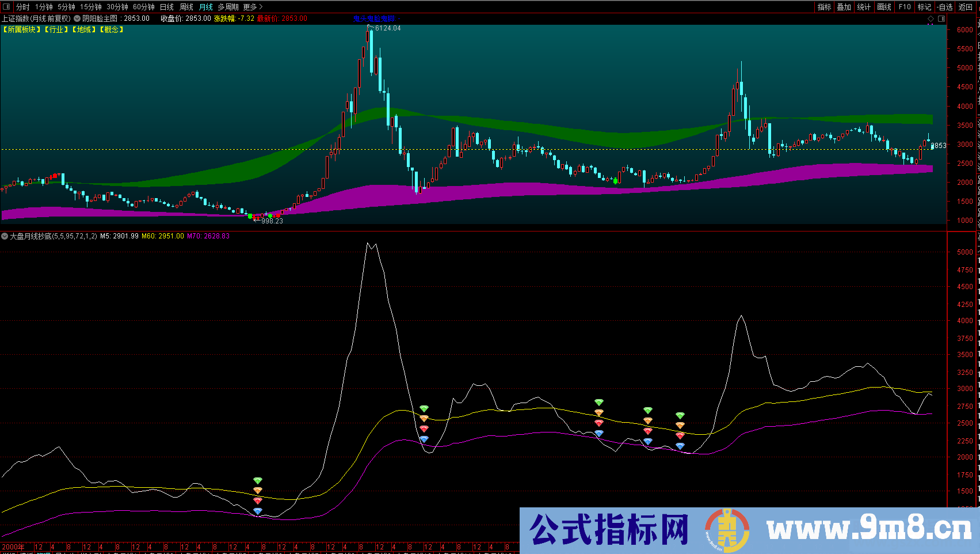Toggle the left panel icon before 分时
The image size is (980, 554).
(x=7, y=7)
